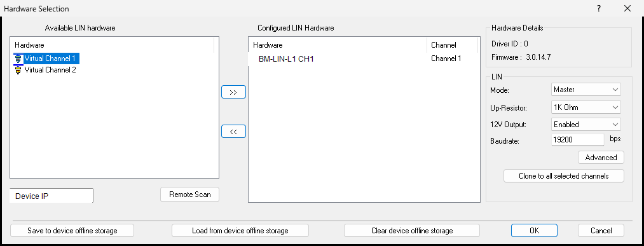Remove hardware with the << button
Viewport: 644px width, 246px height.
[x=233, y=132]
